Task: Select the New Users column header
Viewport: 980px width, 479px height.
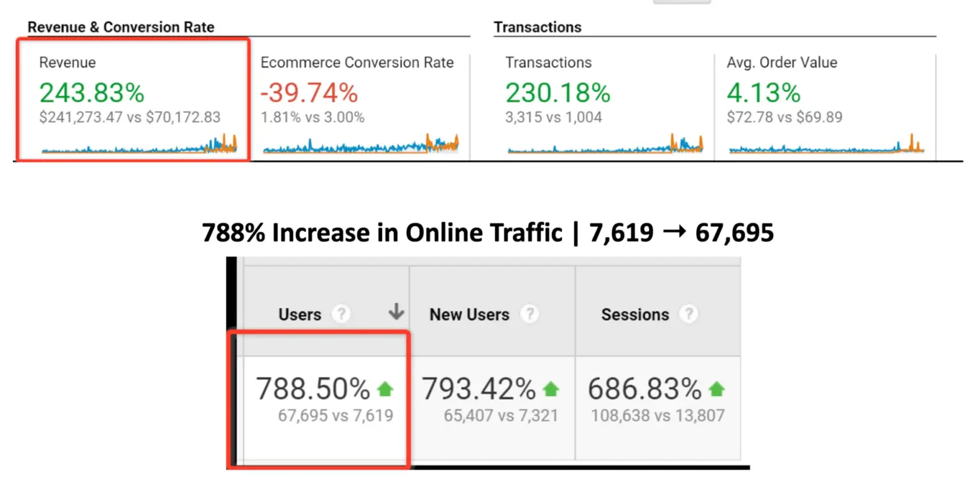Action: click(x=469, y=315)
